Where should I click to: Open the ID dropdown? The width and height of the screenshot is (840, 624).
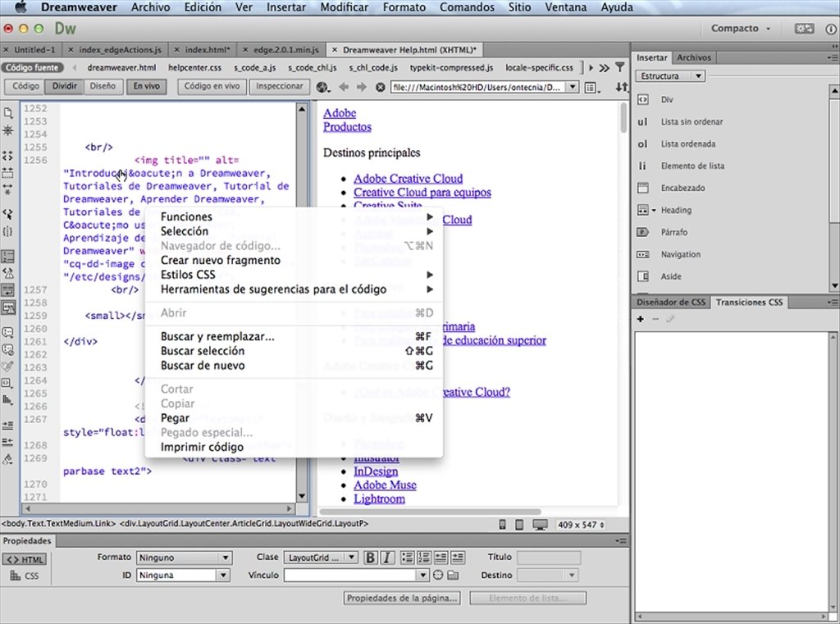click(x=183, y=576)
